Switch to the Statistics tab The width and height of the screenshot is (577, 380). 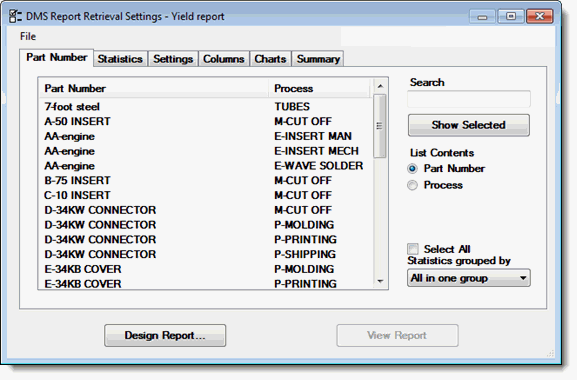tap(120, 59)
